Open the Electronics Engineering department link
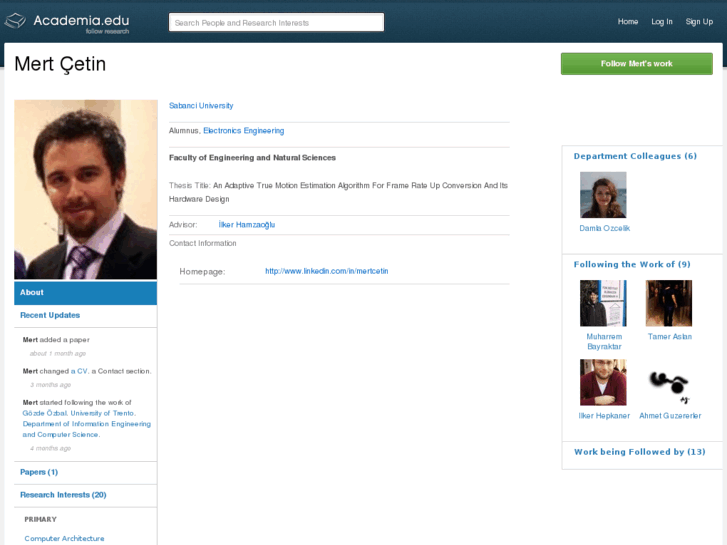The height and width of the screenshot is (545, 727). [244, 131]
